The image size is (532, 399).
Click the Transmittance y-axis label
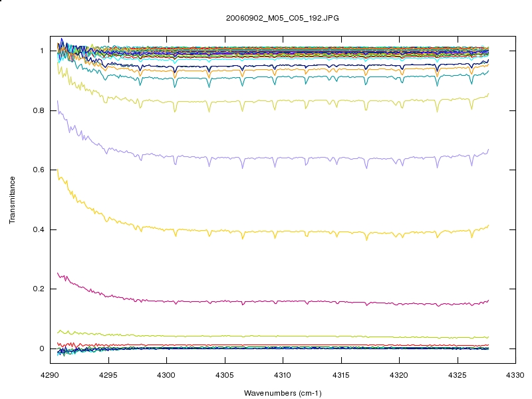pyautogui.click(x=12, y=200)
